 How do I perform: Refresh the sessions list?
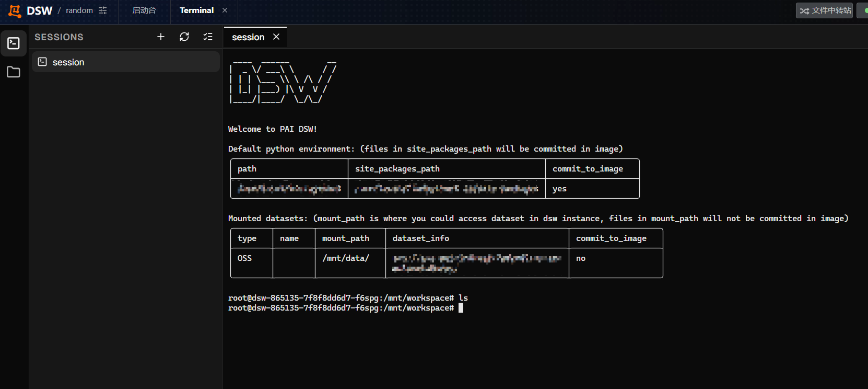coord(184,37)
